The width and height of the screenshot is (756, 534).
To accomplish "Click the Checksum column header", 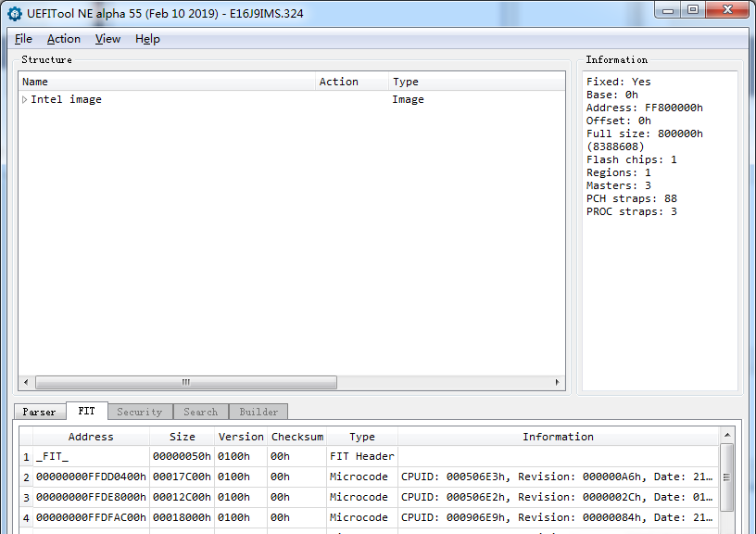I will pos(297,437).
